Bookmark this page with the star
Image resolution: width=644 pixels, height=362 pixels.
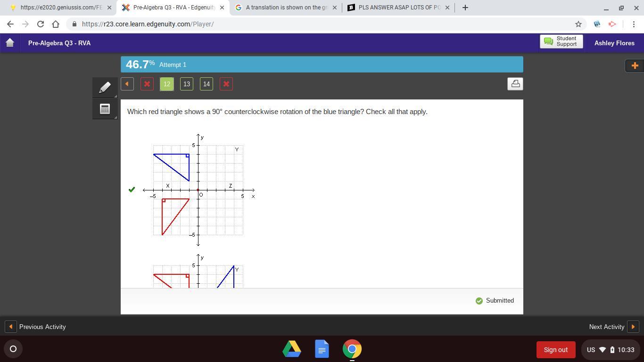pyautogui.click(x=578, y=24)
